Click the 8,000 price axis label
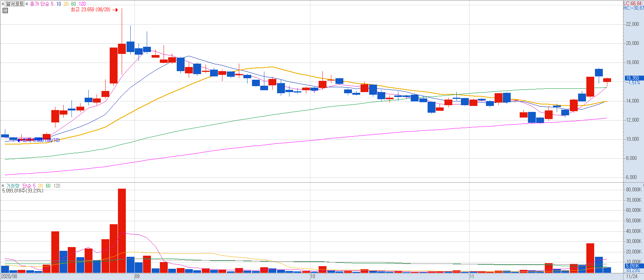Image resolution: width=644 pixels, height=280 pixels. coord(631,158)
